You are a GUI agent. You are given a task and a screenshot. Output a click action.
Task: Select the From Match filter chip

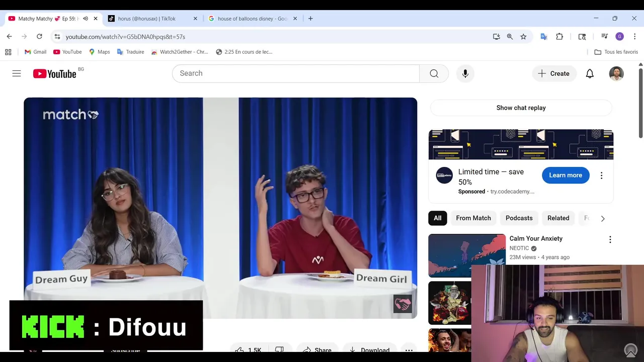473,218
